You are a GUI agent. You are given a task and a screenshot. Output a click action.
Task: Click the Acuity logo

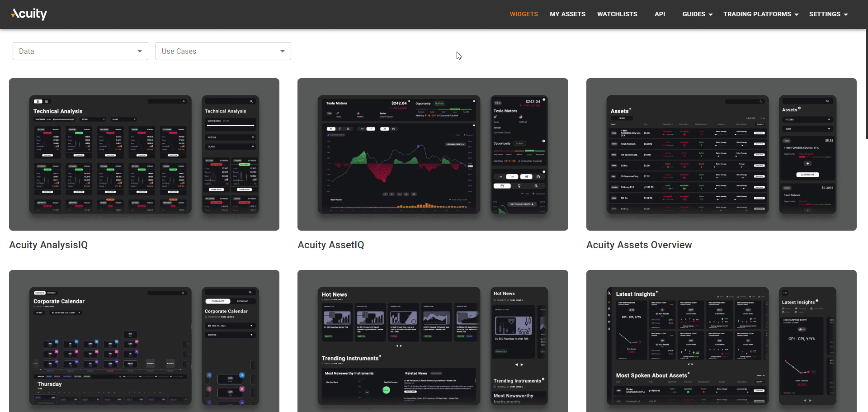[29, 14]
